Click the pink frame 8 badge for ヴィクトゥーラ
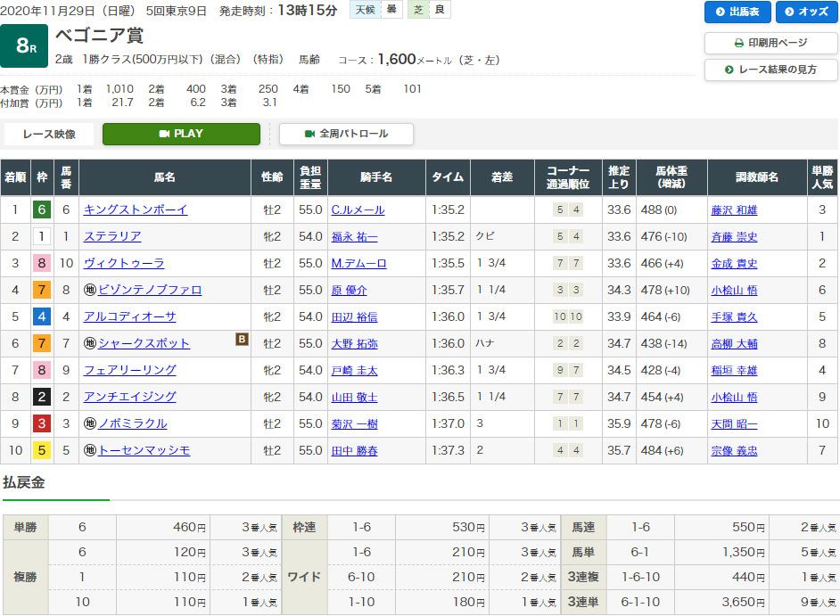The height and width of the screenshot is (616, 840). click(x=40, y=263)
